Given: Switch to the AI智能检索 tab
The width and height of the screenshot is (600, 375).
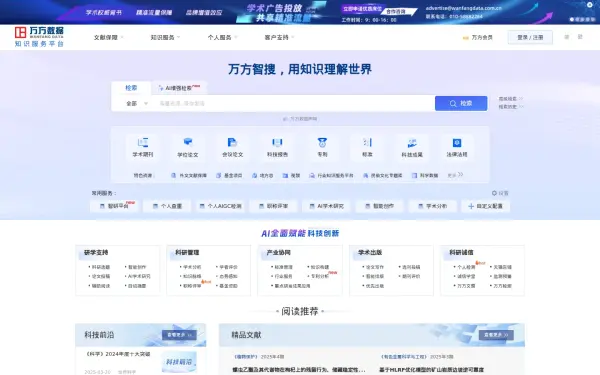Looking at the screenshot, I should tap(179, 88).
